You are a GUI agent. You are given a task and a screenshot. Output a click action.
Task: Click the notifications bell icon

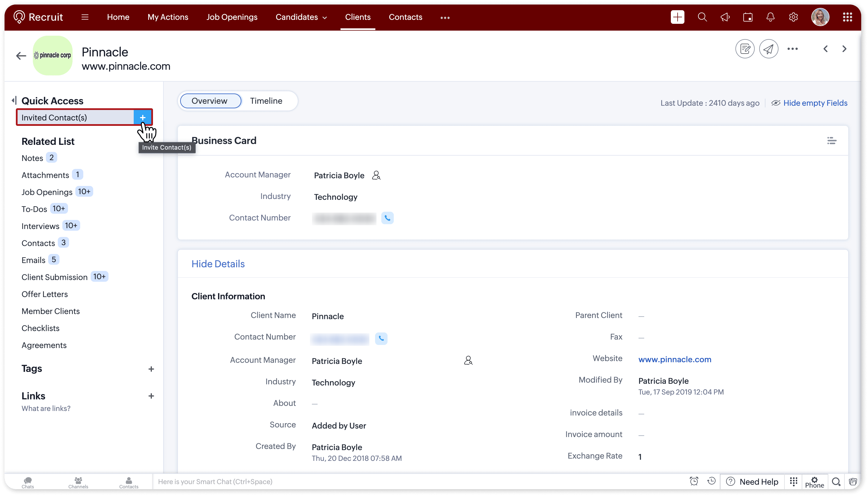pos(770,17)
